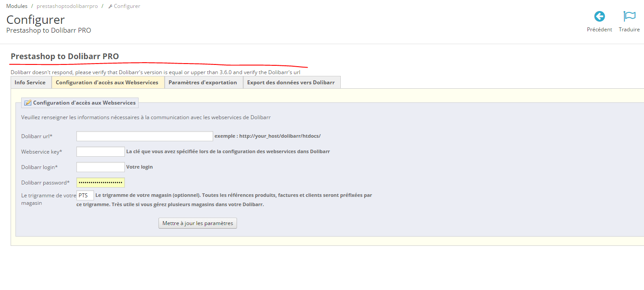Open Export des données vers Dolibarr tab
The image size is (644, 290).
291,83
